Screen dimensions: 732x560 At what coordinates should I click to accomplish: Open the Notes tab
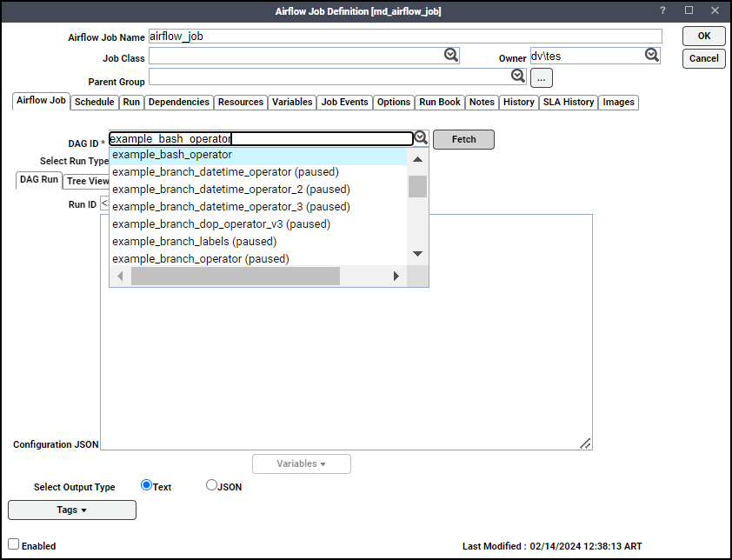coord(482,102)
